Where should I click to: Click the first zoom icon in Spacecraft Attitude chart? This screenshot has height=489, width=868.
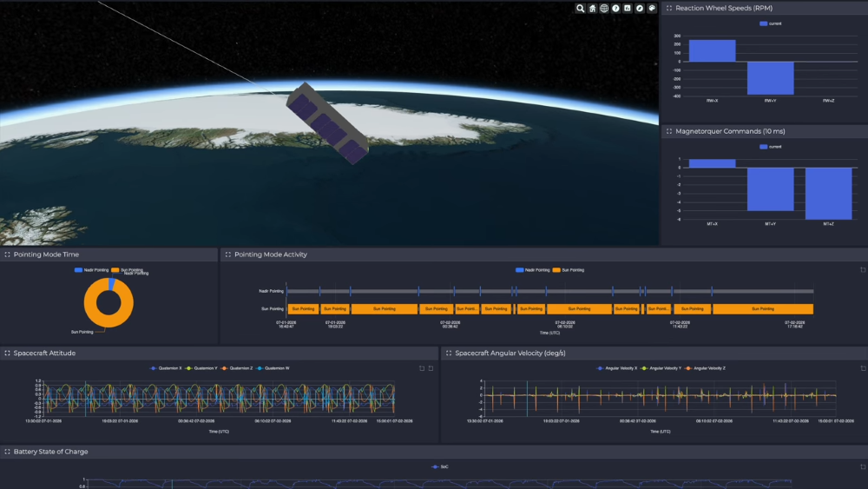pyautogui.click(x=422, y=368)
